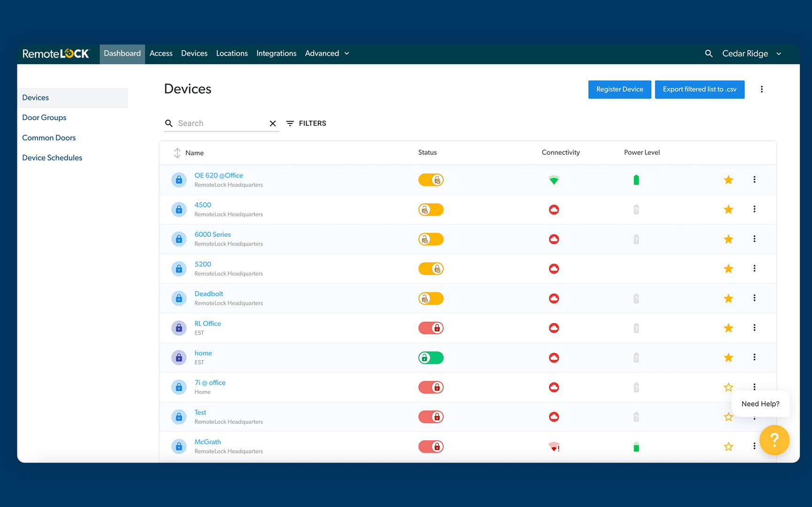Unfavorite the OE 620 @Office star
This screenshot has height=507, width=812.
click(x=728, y=180)
